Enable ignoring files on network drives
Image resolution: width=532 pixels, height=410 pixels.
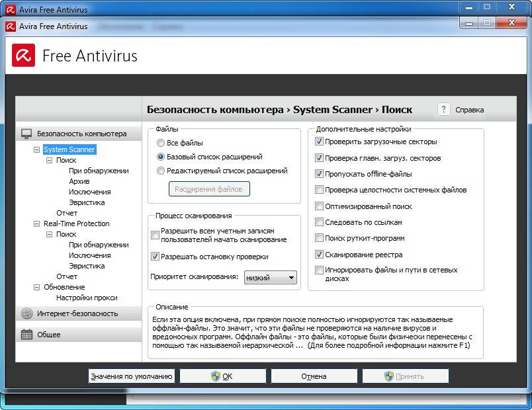319,270
